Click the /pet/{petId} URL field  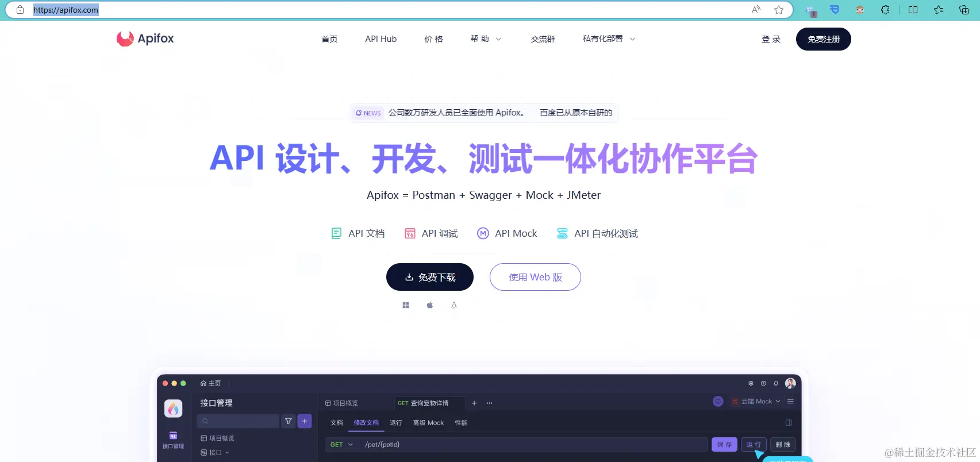[x=534, y=445]
